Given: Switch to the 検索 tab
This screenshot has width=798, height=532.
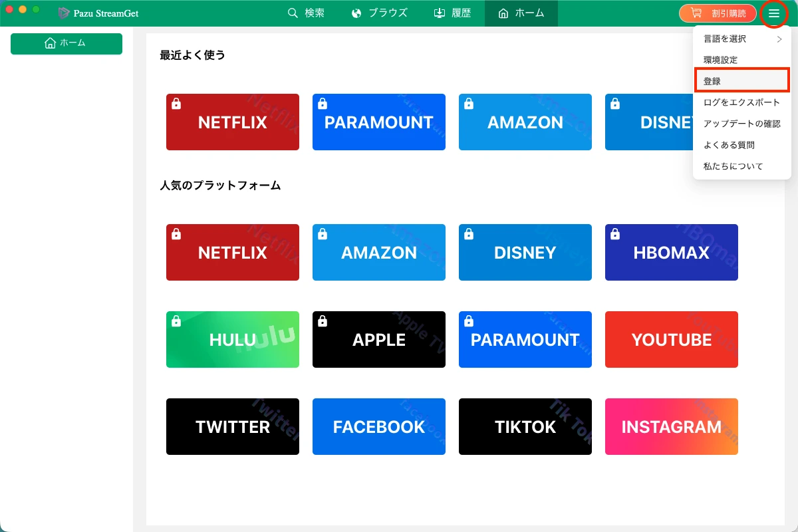Looking at the screenshot, I should pyautogui.click(x=306, y=13).
